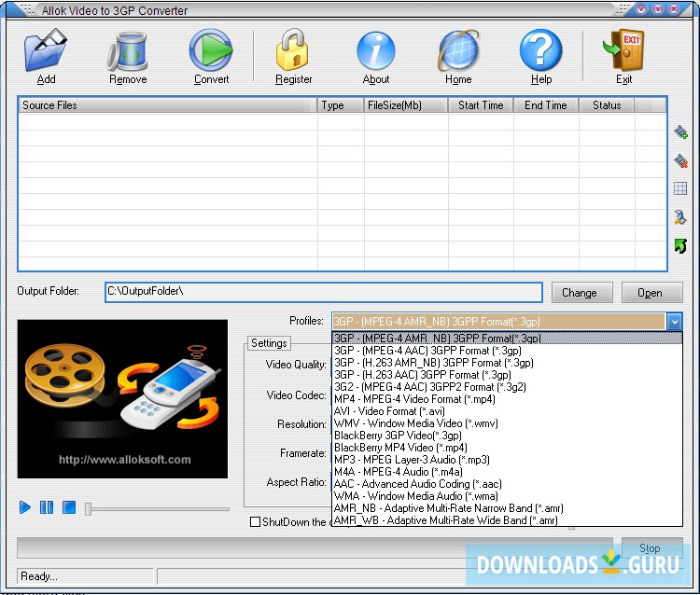Click the "Video Codec:" label
The image size is (700, 595).
pos(296,395)
